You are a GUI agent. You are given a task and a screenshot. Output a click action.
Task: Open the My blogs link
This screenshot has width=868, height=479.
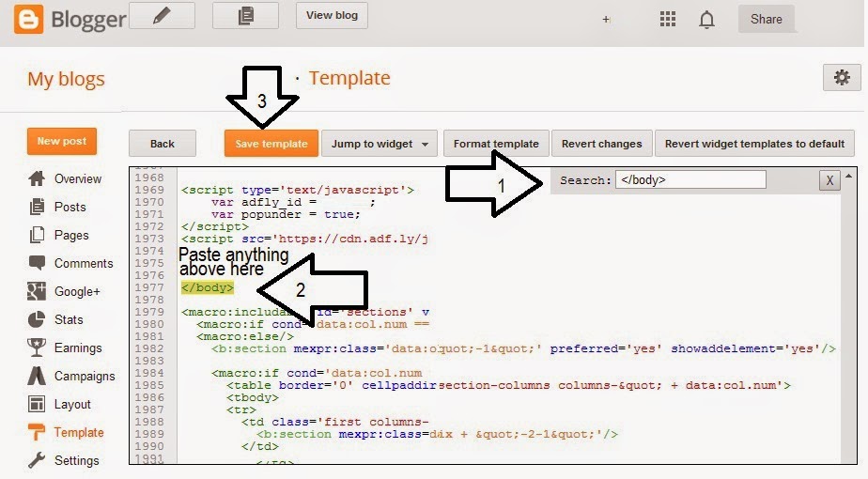pyautogui.click(x=66, y=79)
